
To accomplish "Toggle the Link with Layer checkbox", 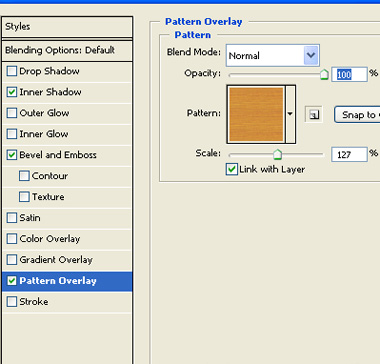I will click(232, 169).
